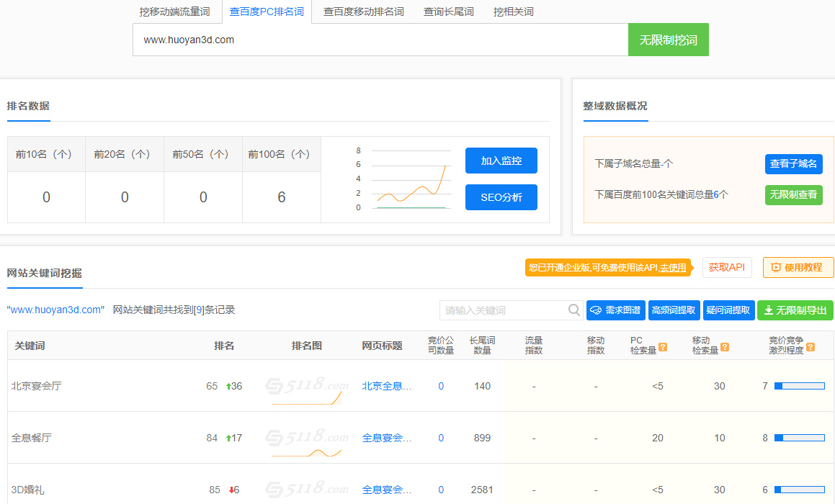Select the 查百度PC排名词 tab

[x=267, y=12]
